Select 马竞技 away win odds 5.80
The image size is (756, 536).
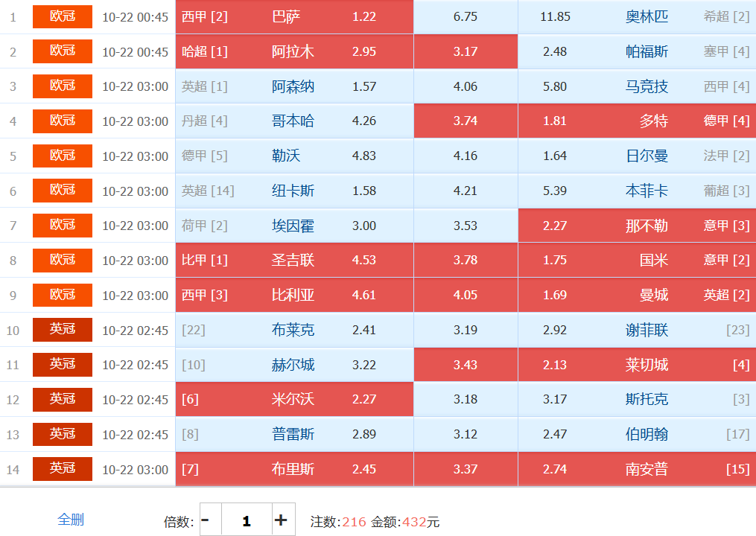pyautogui.click(x=637, y=86)
